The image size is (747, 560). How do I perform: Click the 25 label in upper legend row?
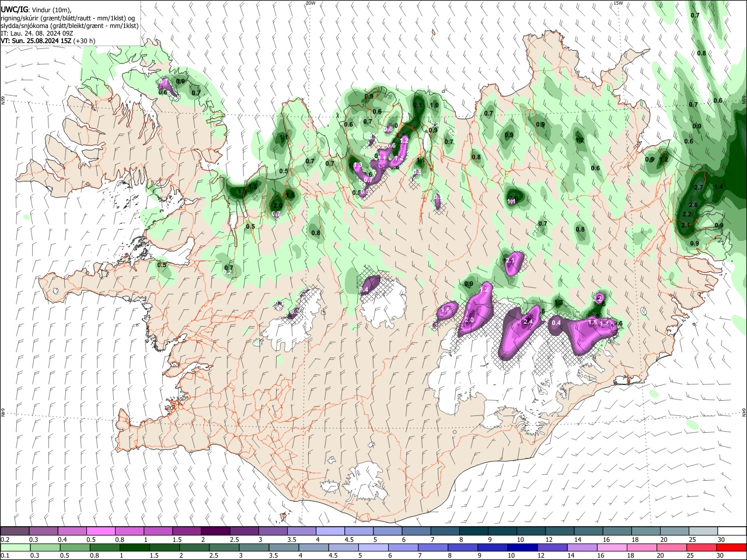(x=692, y=540)
